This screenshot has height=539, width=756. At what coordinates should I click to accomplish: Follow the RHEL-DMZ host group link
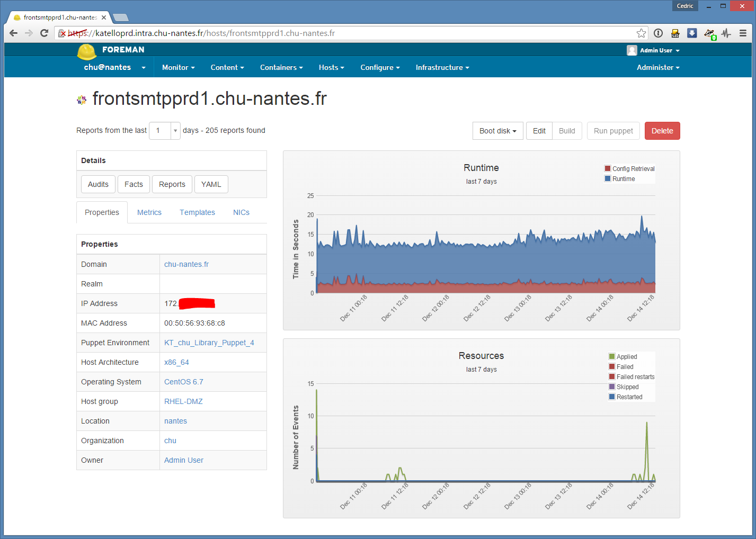point(183,401)
